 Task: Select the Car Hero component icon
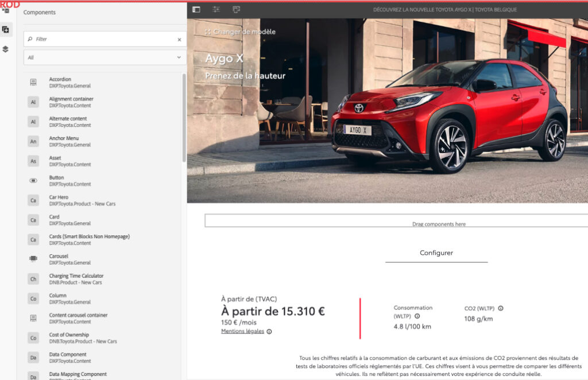click(x=33, y=200)
